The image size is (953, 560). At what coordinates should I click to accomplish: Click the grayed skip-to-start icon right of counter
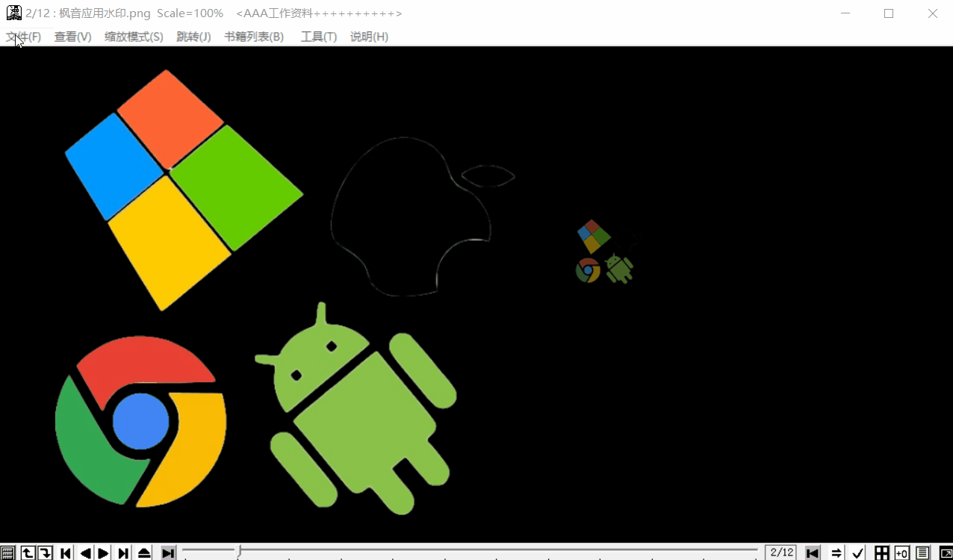813,553
